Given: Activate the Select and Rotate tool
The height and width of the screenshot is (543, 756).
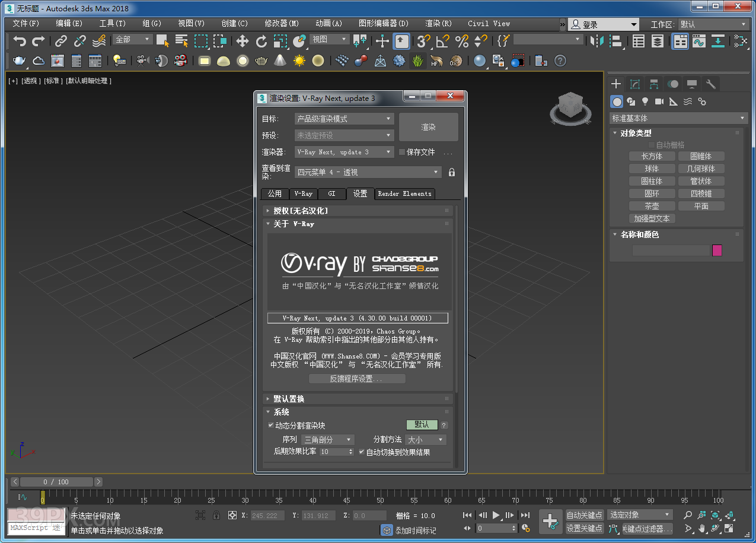Looking at the screenshot, I should click(261, 41).
